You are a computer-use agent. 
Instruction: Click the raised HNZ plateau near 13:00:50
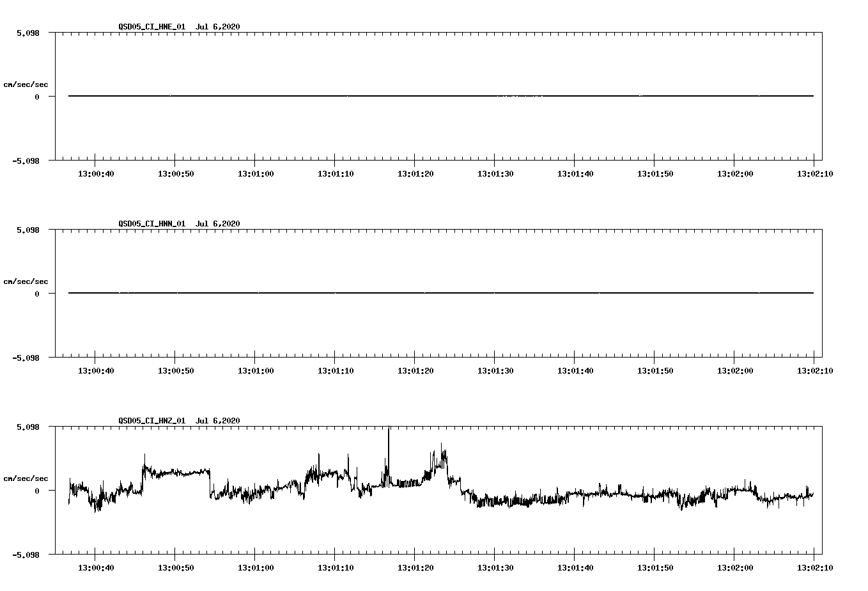pos(177,473)
